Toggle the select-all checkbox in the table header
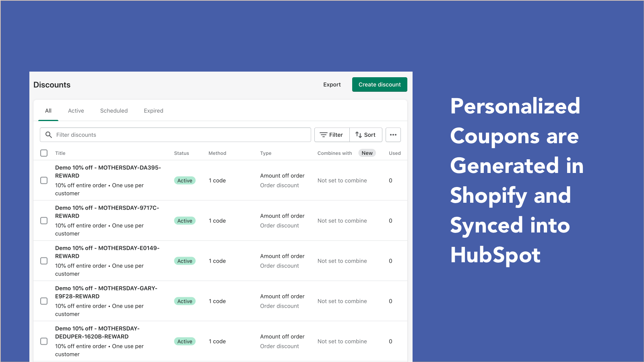The height and width of the screenshot is (362, 644). 44,153
